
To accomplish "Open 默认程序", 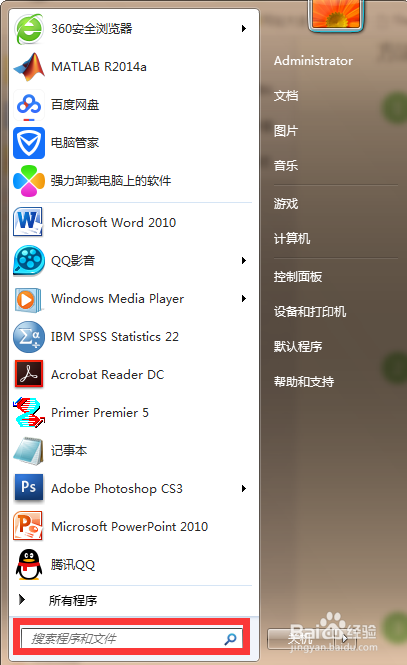I will 298,346.
